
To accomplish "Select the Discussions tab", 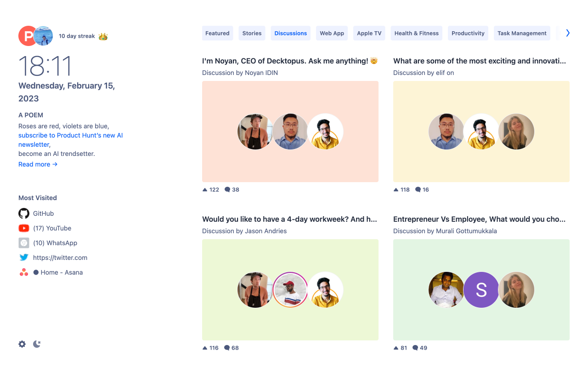I will pos(291,33).
